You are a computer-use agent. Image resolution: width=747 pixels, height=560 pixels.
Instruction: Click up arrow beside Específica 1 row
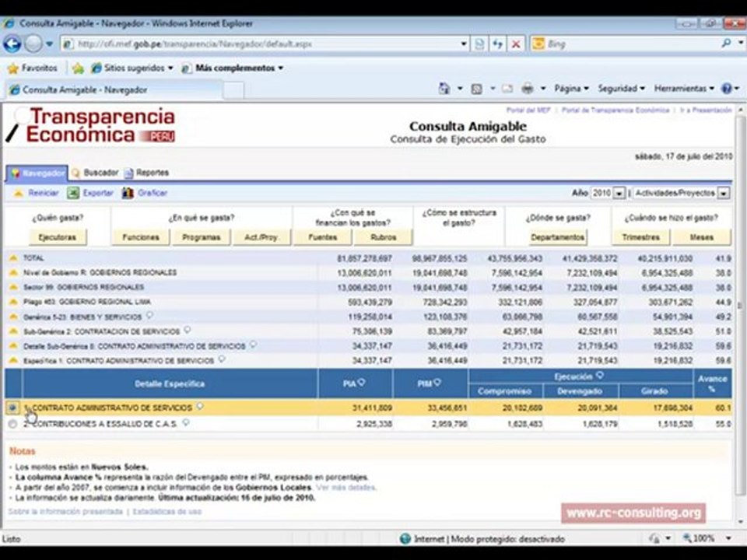[x=13, y=360]
